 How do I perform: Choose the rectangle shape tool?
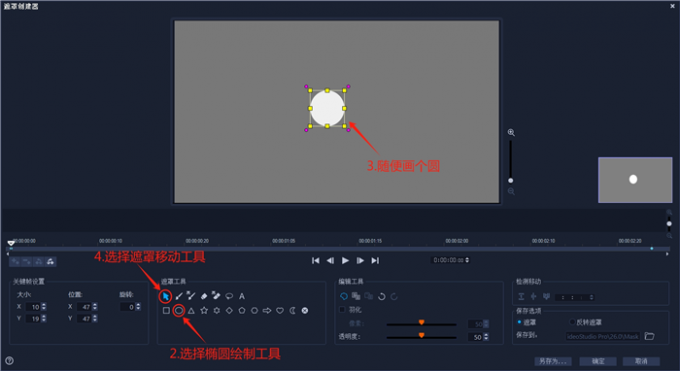point(166,310)
